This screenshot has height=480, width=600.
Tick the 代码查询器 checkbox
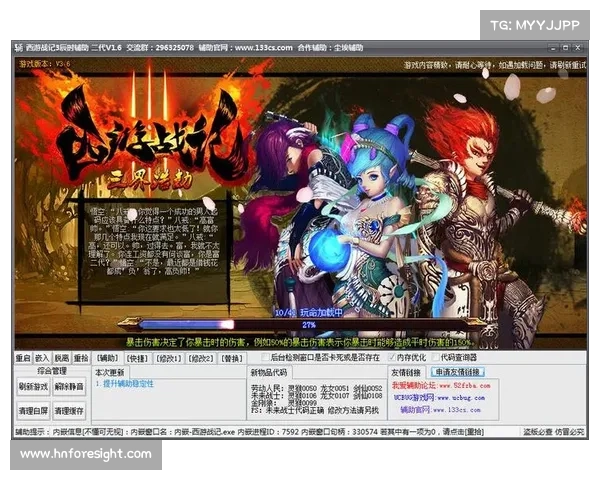(435, 358)
